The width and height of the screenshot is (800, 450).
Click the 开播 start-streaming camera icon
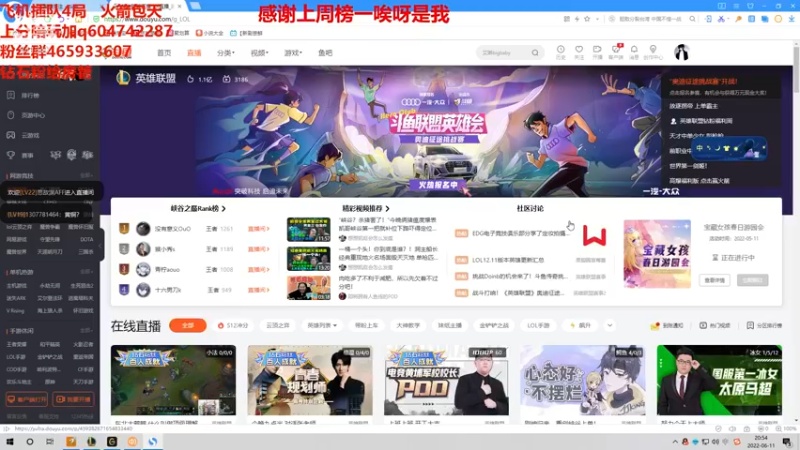coord(597,49)
